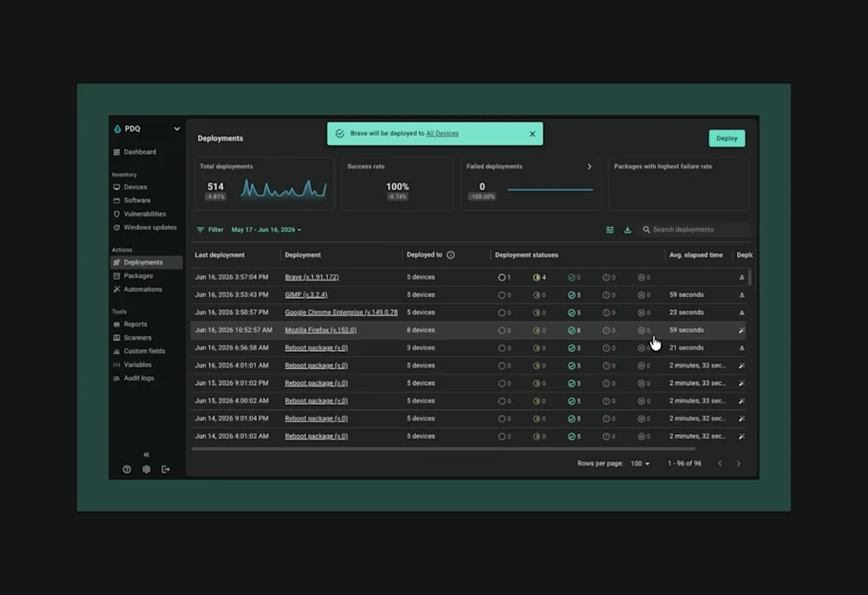Open GIMP (v.3.2.4) deployment
Screen dimensions: 868x595
[x=306, y=294]
